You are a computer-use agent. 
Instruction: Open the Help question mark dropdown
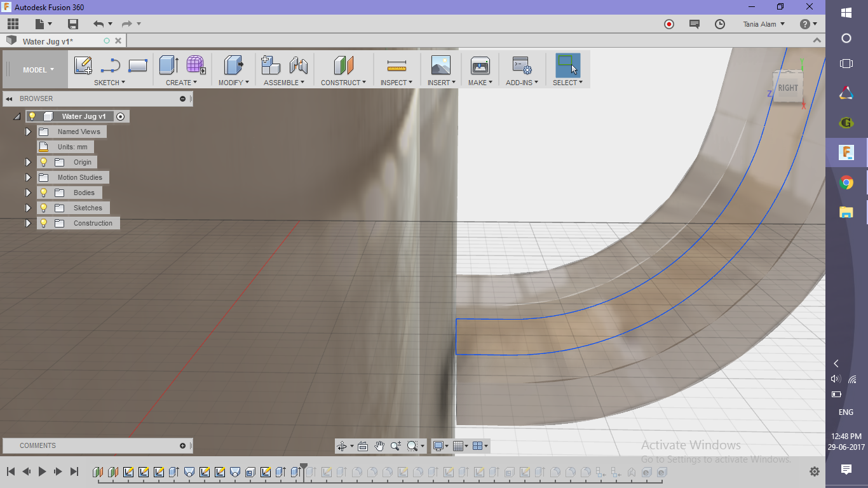click(808, 24)
